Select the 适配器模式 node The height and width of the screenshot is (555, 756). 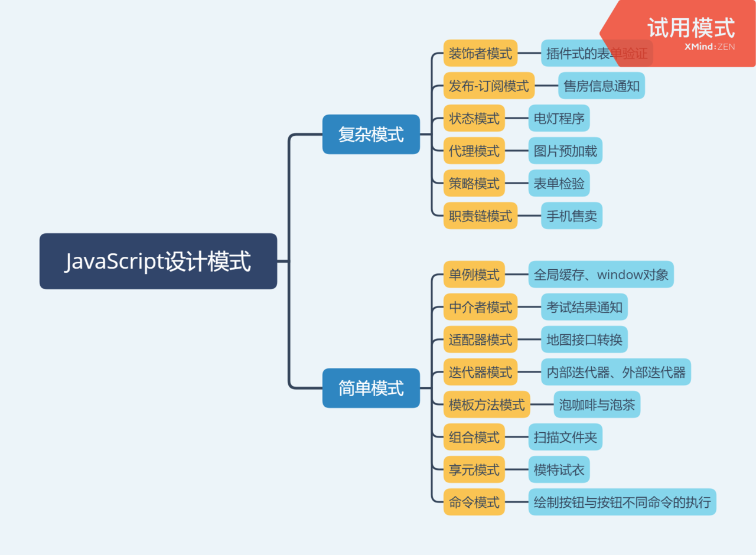[480, 339]
